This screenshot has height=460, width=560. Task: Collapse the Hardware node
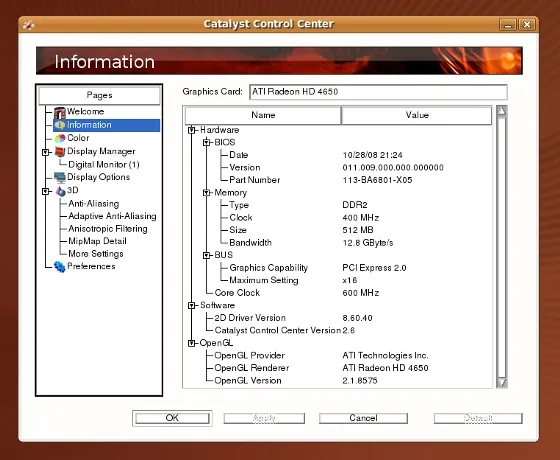click(191, 130)
